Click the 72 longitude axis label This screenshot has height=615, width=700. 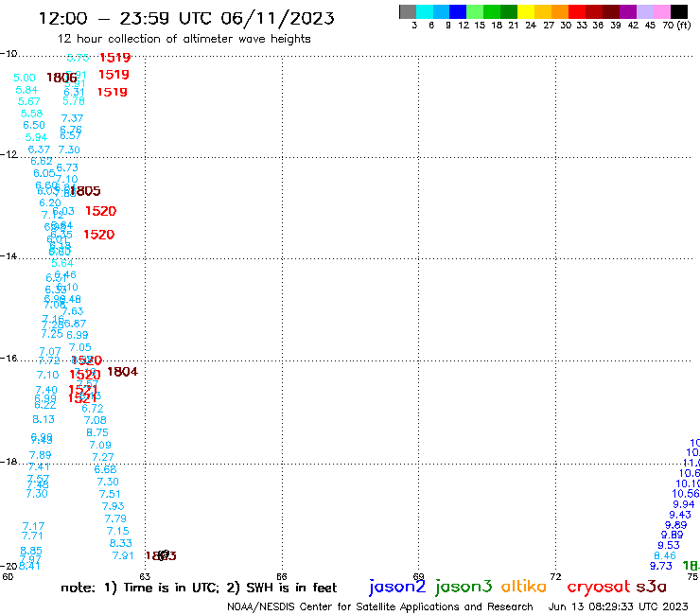pos(555,576)
